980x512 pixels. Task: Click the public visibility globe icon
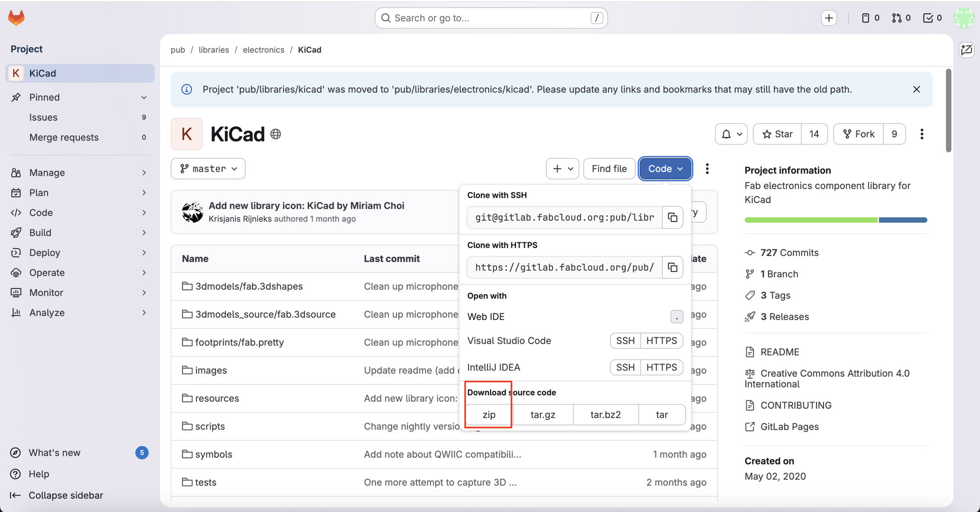tap(276, 134)
